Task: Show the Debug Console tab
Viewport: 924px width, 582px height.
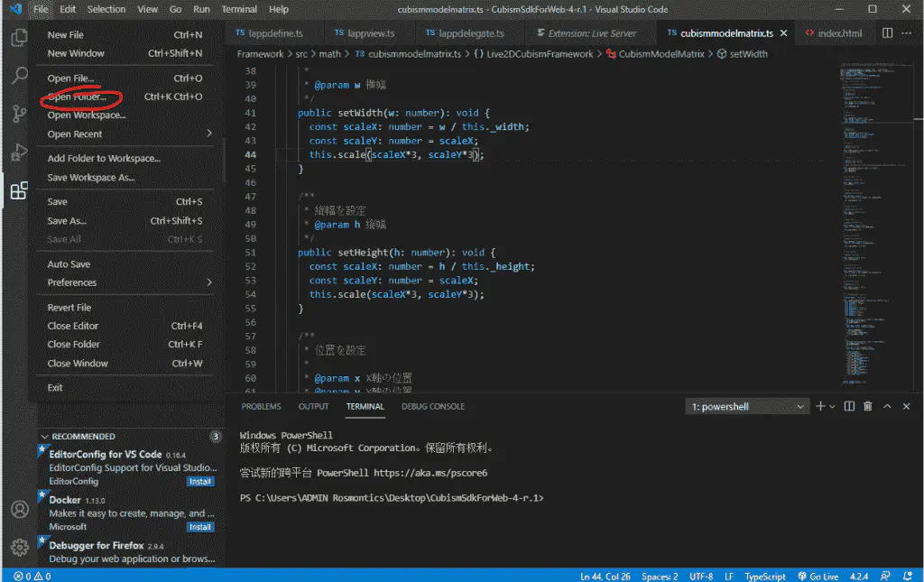Action: pyautogui.click(x=433, y=406)
